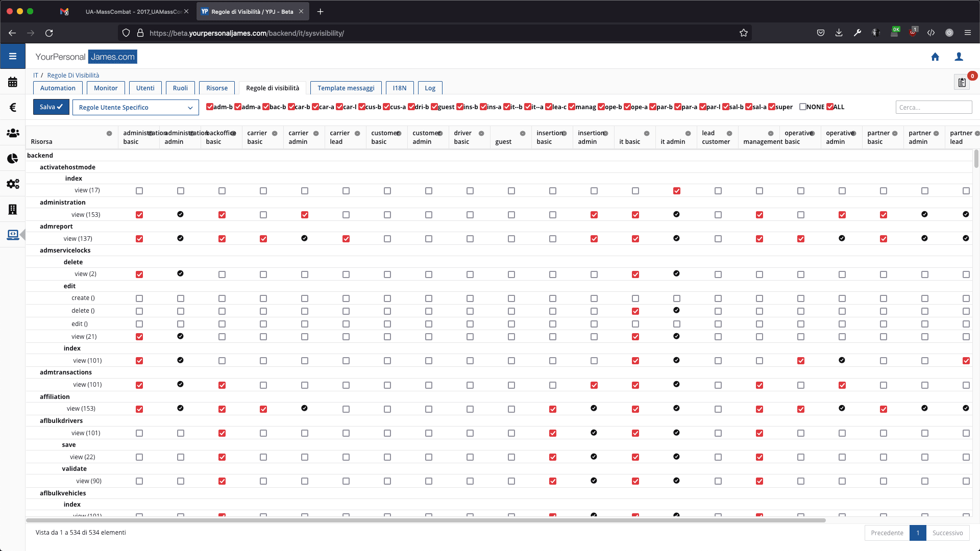The width and height of the screenshot is (980, 551).
Task: Open Firefox downloads panel
Action: coord(839,33)
